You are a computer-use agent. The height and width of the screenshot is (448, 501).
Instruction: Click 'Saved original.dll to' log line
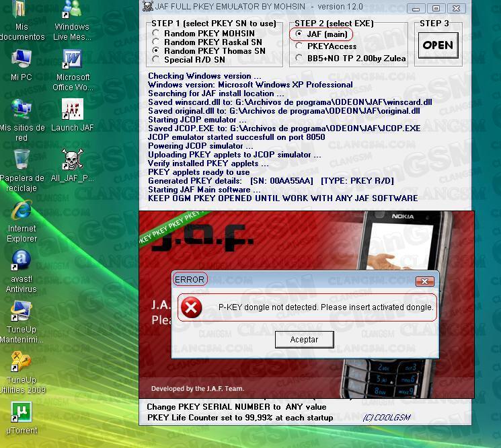[x=284, y=111]
